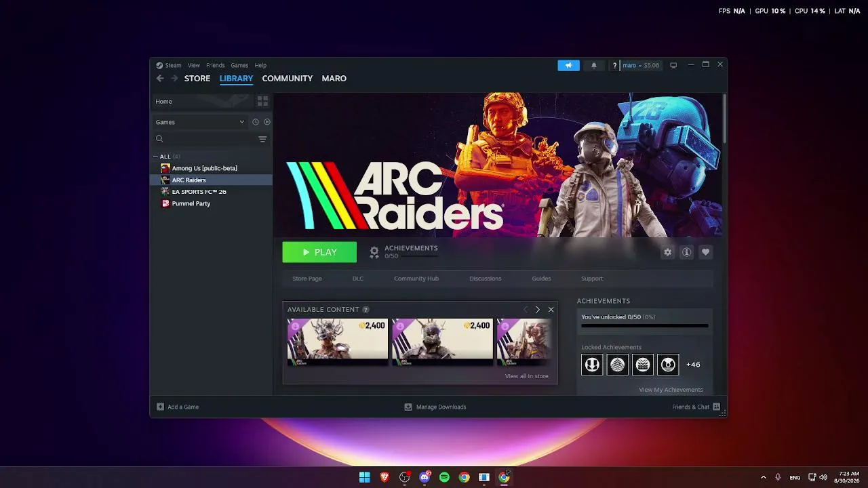Viewport: 868px width, 488px height.
Task: Switch to Big Picture mode monitor icon
Action: [673, 65]
